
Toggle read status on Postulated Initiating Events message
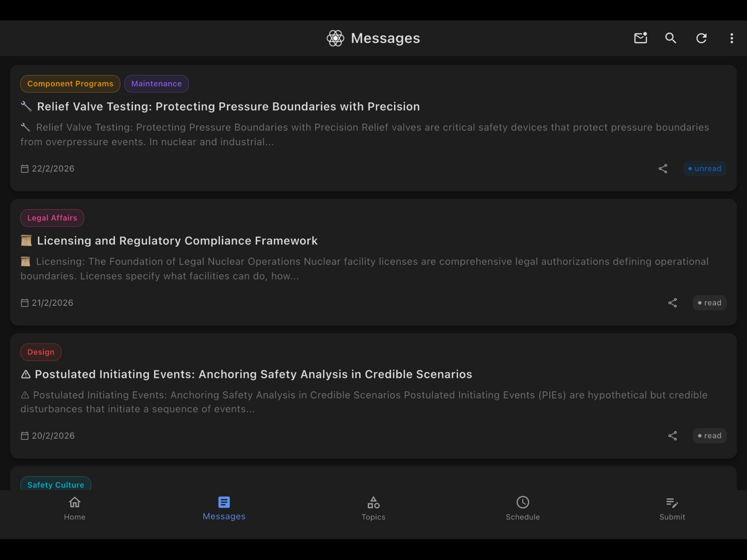(709, 436)
